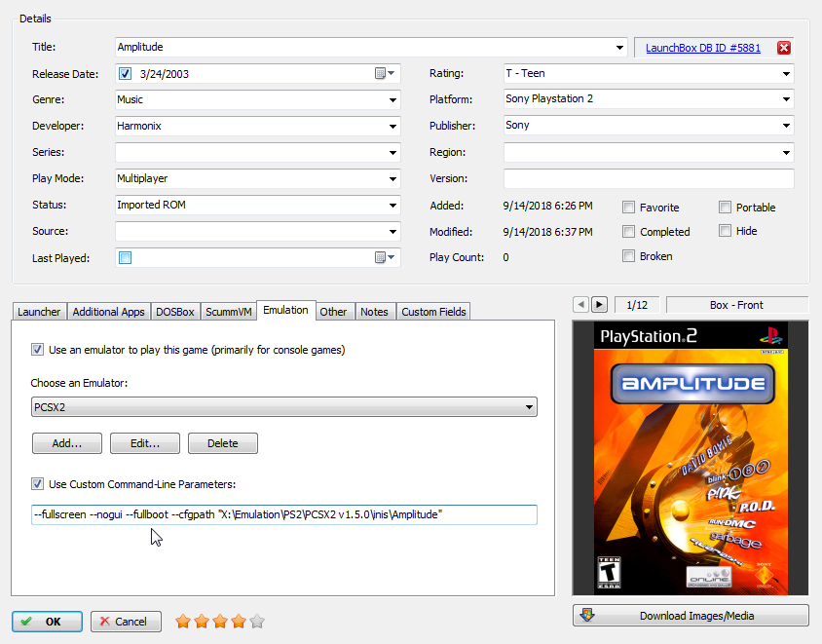
Task: Open the Status dropdown
Action: (392, 205)
